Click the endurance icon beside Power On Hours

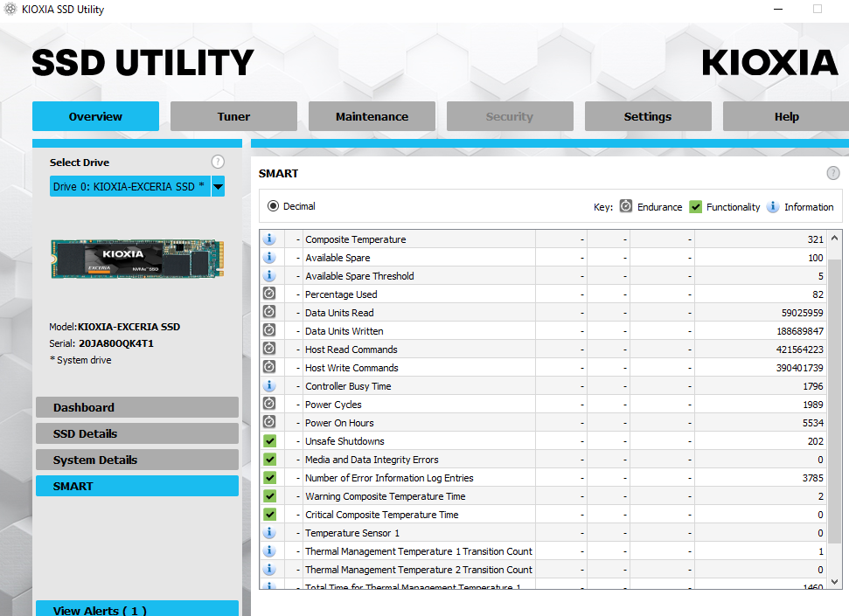[x=269, y=422]
